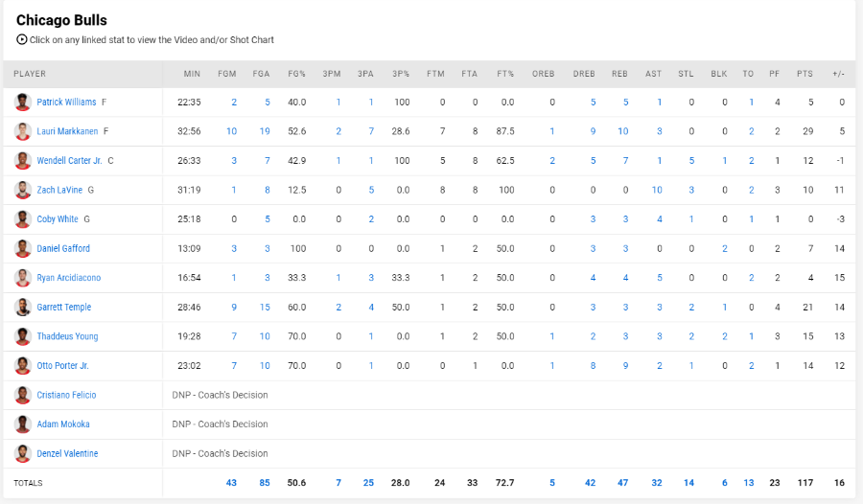Open Patrick Williams player page
Viewport: 863px width, 504px height.
click(x=66, y=103)
